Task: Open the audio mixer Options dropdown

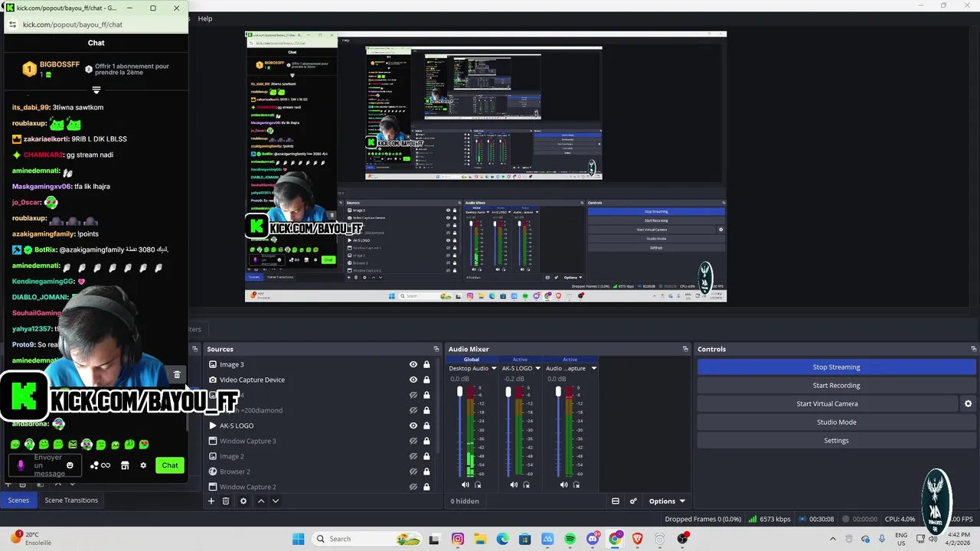Action: click(x=667, y=501)
